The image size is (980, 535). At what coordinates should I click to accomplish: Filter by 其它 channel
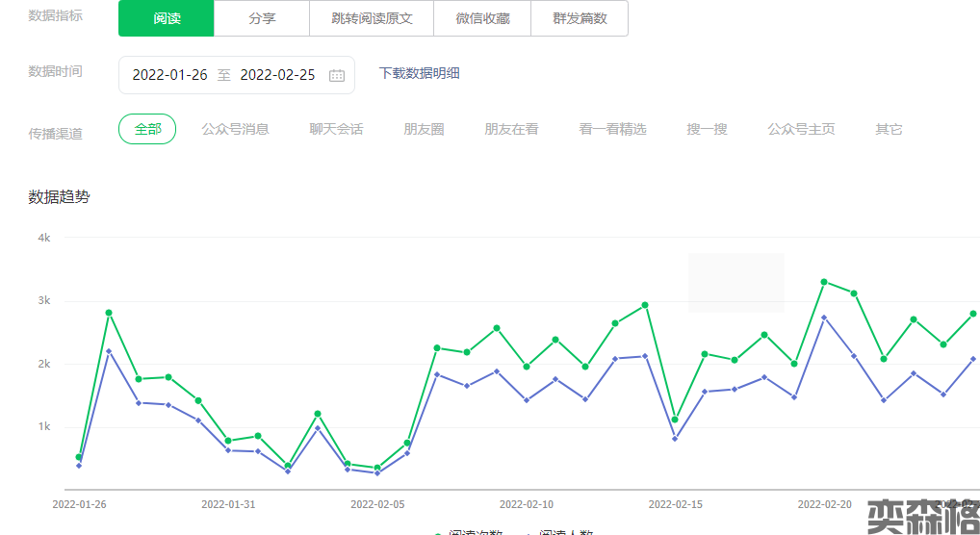point(889,129)
